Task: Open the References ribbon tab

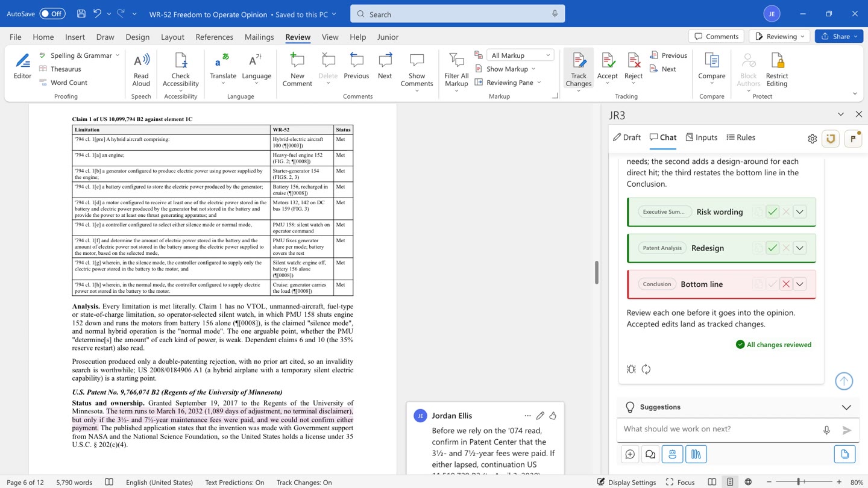Action: point(215,37)
